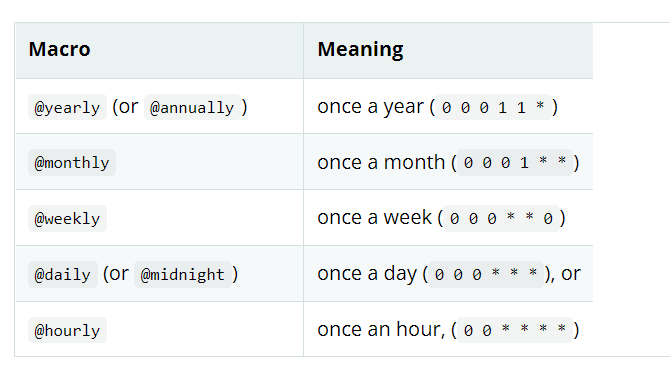Select the cron expression 0 0 0 * * 0
The image size is (670, 377).
point(501,218)
